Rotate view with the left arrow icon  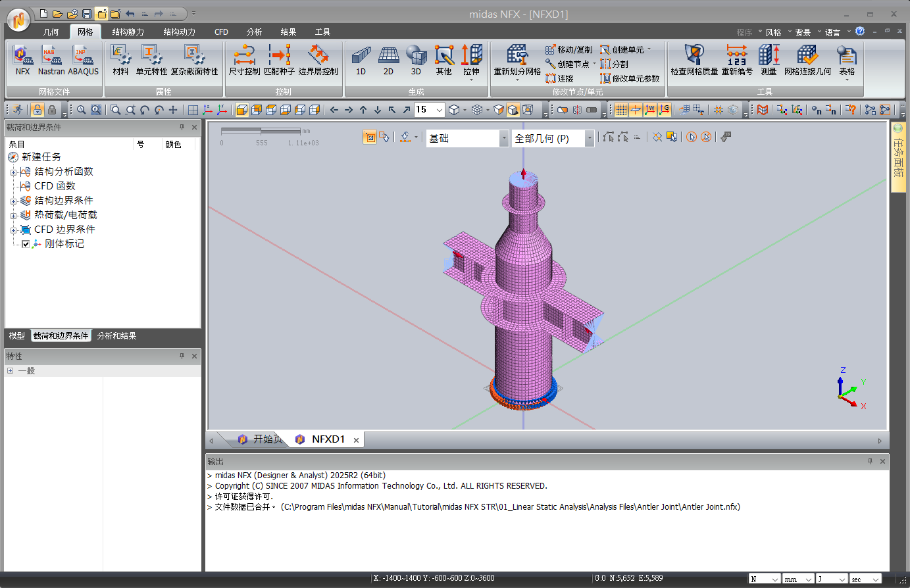[x=334, y=110]
